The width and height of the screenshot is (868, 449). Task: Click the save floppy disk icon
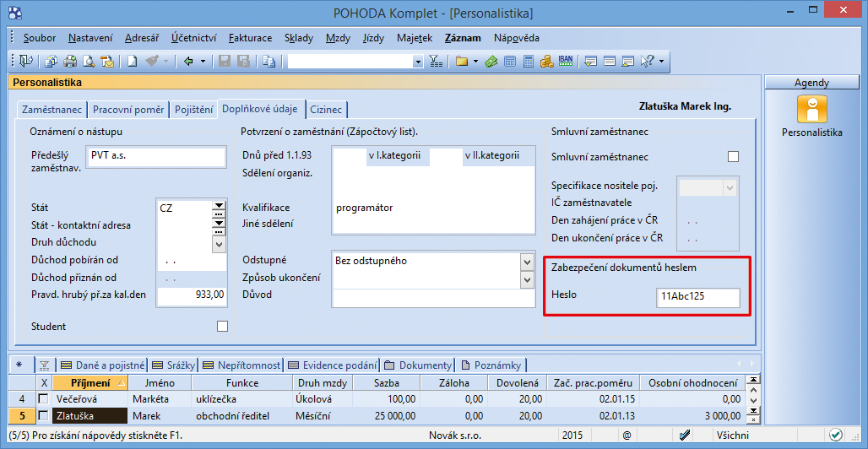(x=225, y=62)
